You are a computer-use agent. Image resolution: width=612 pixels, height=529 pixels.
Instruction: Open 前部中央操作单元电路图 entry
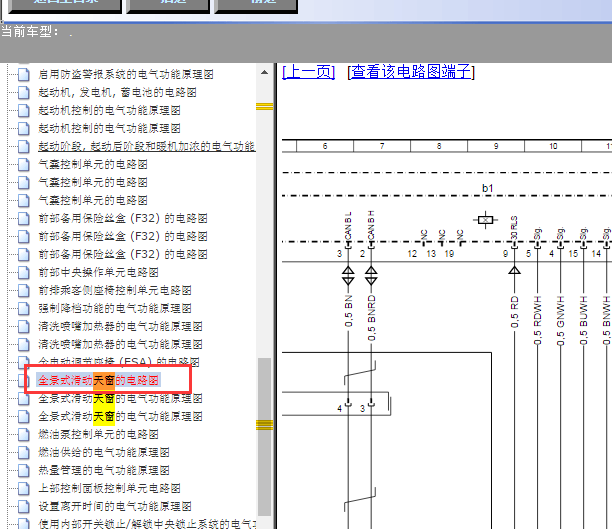tap(98, 272)
